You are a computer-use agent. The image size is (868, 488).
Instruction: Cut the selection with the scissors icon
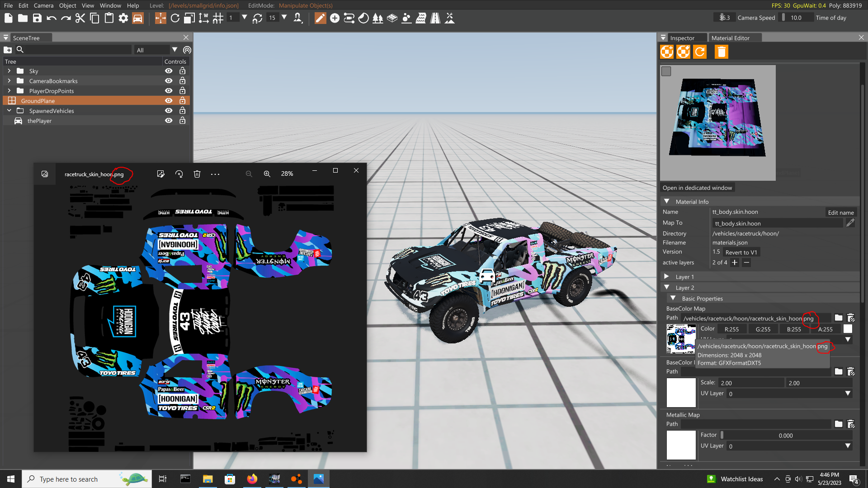pyautogui.click(x=80, y=18)
